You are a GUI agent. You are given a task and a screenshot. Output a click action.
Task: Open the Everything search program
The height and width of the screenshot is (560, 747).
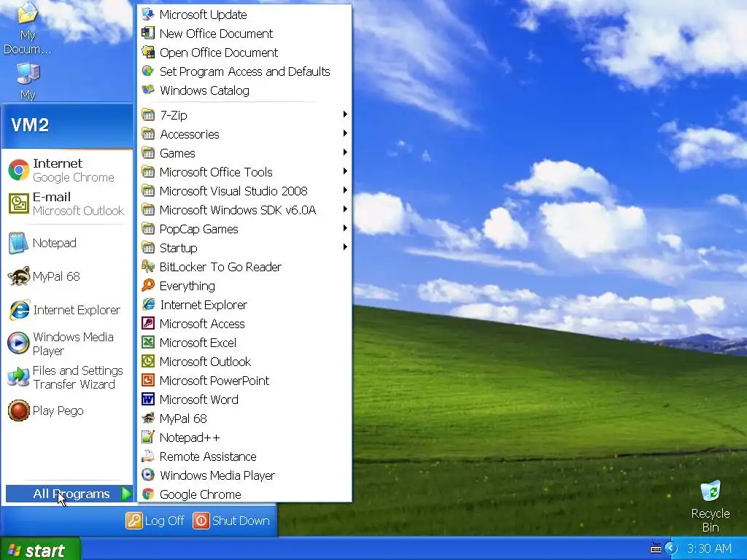(244, 286)
